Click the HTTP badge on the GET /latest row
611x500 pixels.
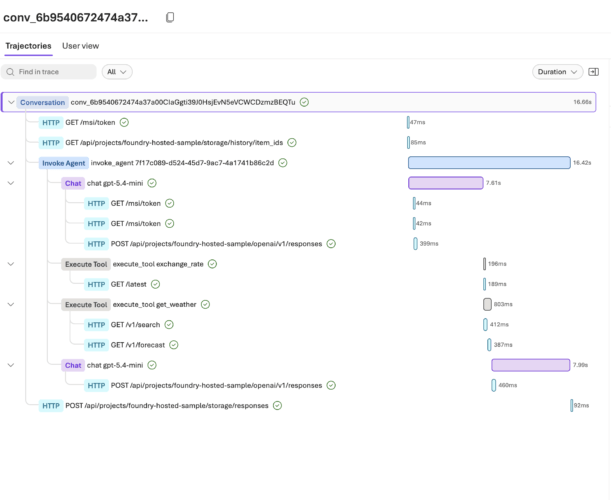[96, 284]
